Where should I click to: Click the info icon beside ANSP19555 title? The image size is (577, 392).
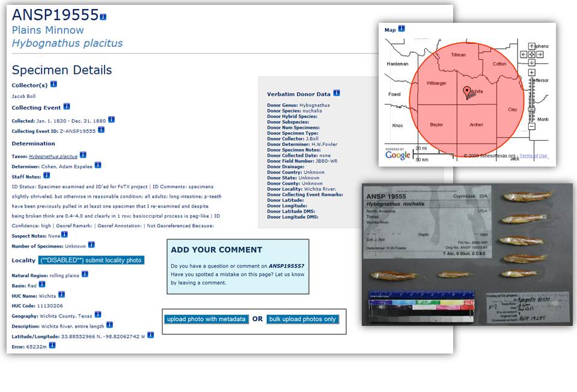click(x=103, y=16)
